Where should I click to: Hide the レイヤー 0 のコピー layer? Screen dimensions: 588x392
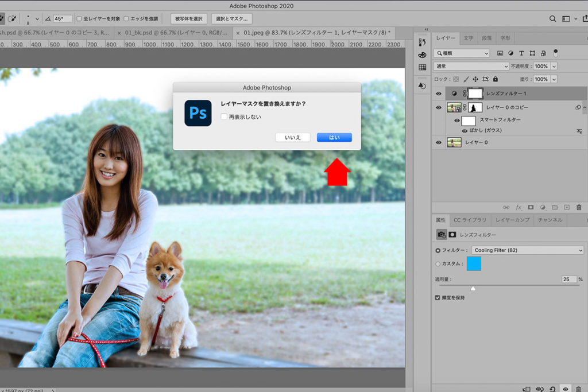[x=438, y=107]
